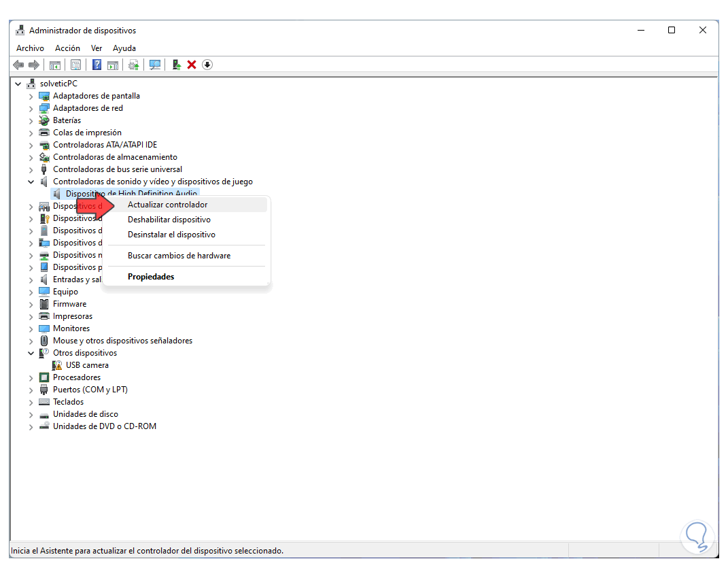Viewport: 728px width, 578px height.
Task: Select the Adaptadores de pantalla label
Action: [96, 96]
